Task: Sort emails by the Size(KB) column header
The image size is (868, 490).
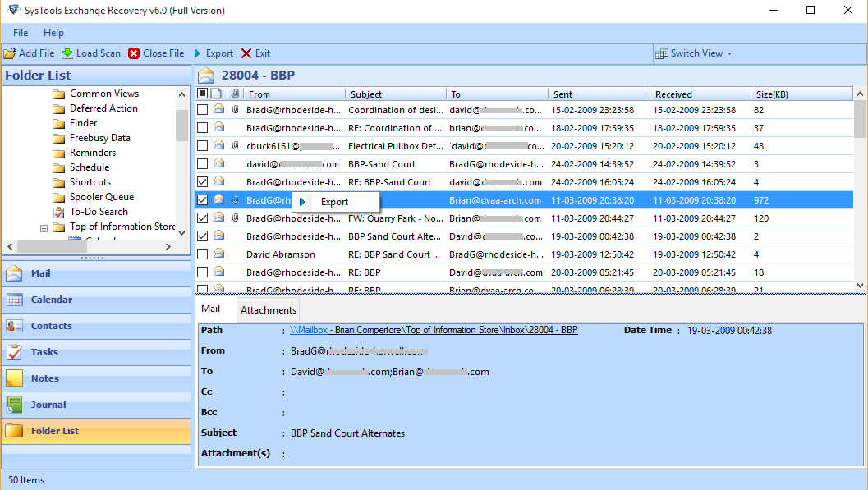Action: [801, 94]
